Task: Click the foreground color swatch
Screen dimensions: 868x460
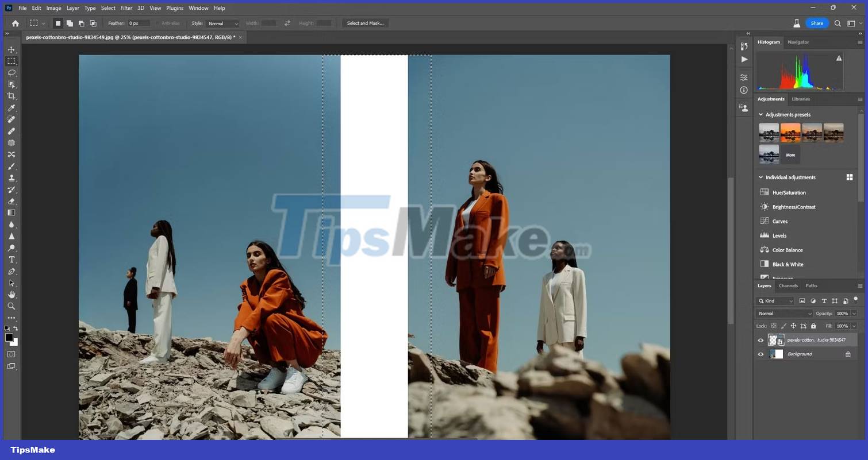Action: (8, 338)
